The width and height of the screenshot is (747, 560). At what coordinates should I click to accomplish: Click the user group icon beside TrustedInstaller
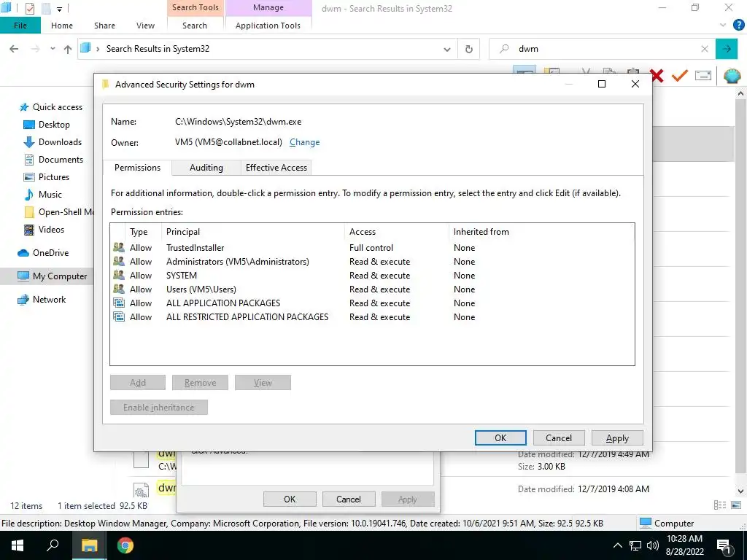pyautogui.click(x=119, y=248)
